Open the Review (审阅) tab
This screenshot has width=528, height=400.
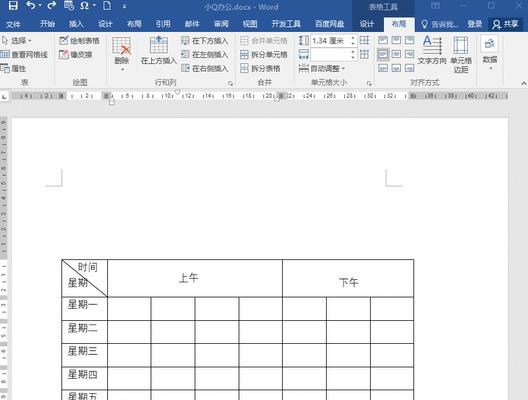[x=221, y=24]
